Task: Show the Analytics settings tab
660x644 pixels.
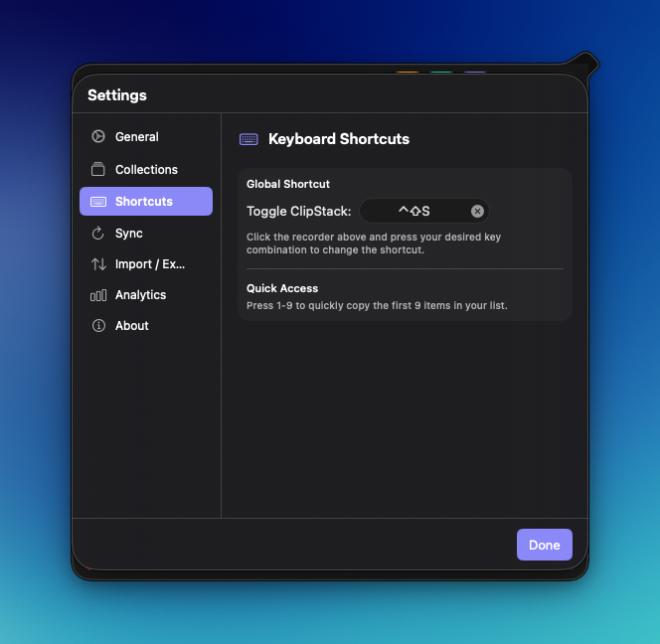Action: pos(146,295)
